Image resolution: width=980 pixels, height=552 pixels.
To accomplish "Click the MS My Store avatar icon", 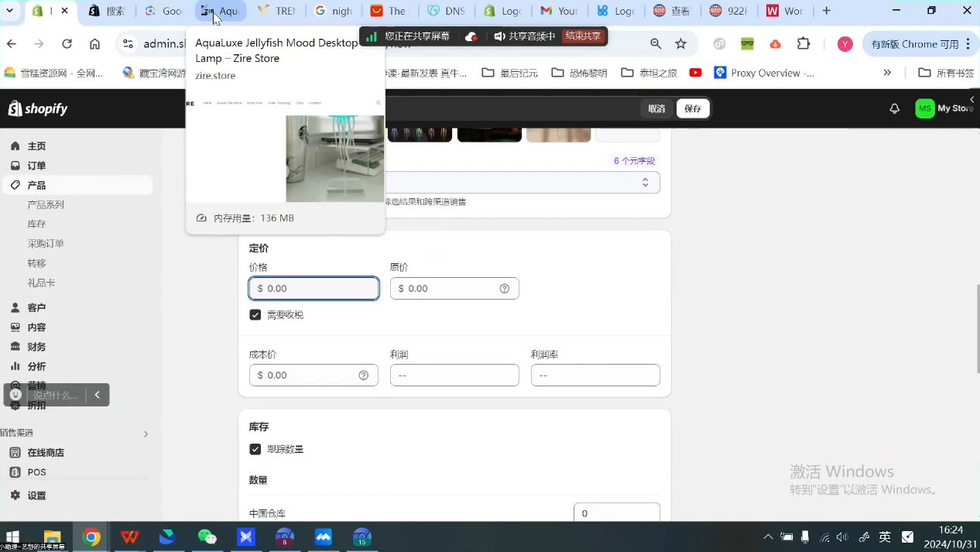I will tap(925, 108).
